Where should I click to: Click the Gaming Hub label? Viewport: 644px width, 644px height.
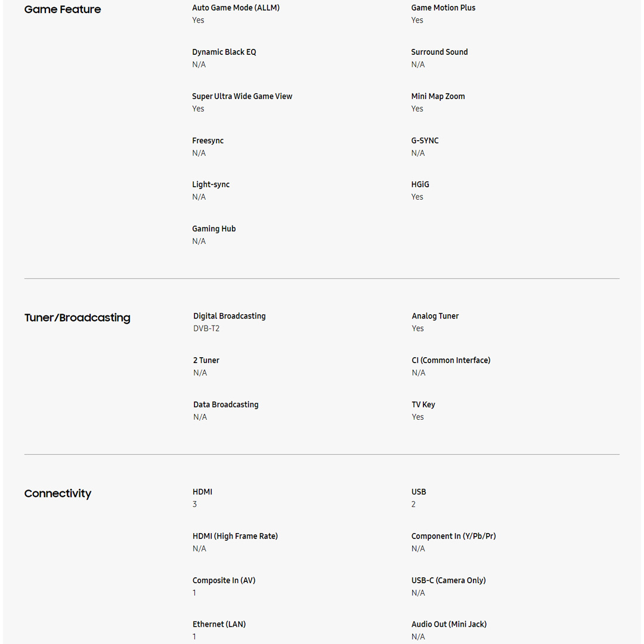click(x=213, y=228)
